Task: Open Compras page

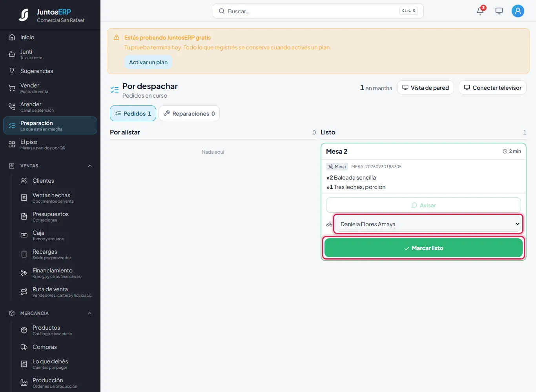Action: [57, 347]
